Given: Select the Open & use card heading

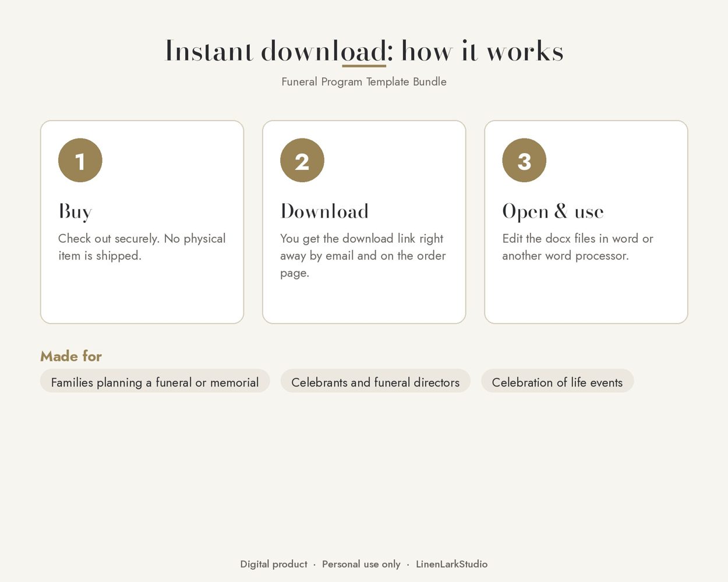Looking at the screenshot, I should pos(553,211).
